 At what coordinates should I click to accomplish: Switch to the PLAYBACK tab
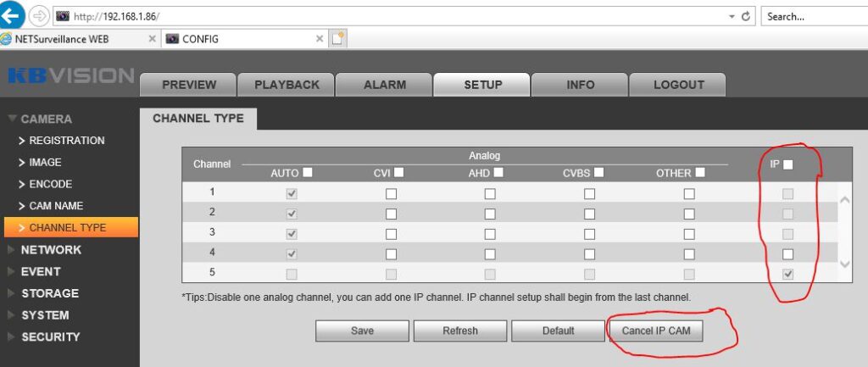287,85
